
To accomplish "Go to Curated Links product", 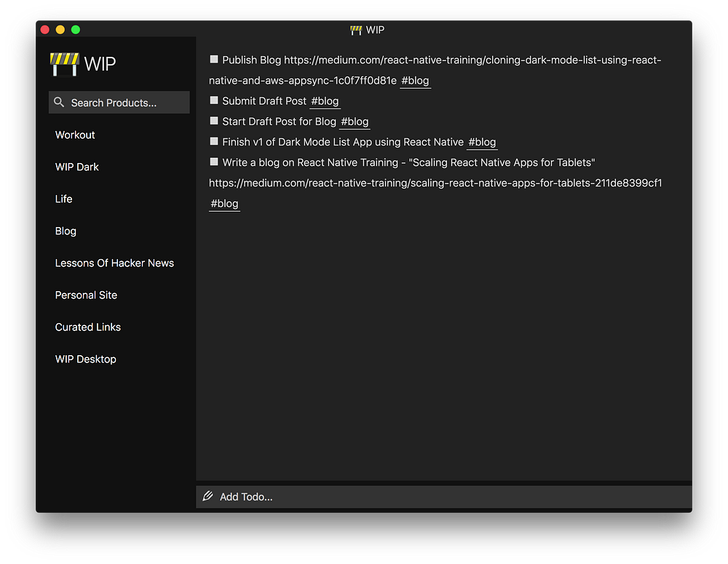I will 88,327.
